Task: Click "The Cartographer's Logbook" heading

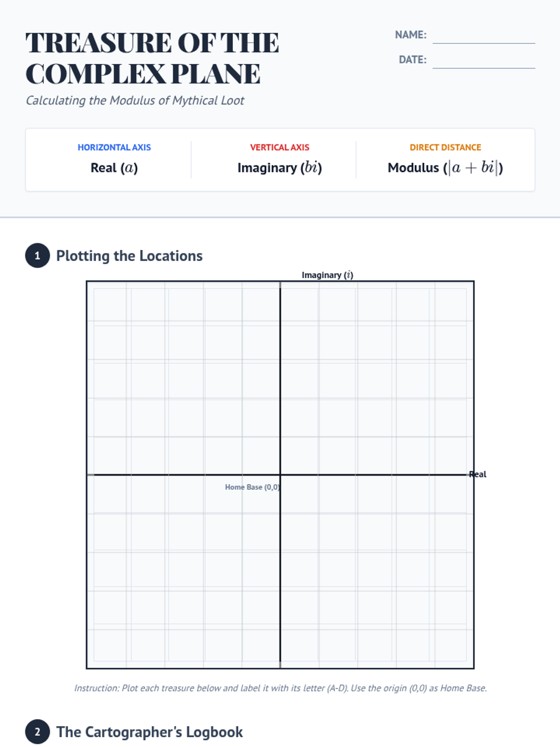Action: point(149,732)
